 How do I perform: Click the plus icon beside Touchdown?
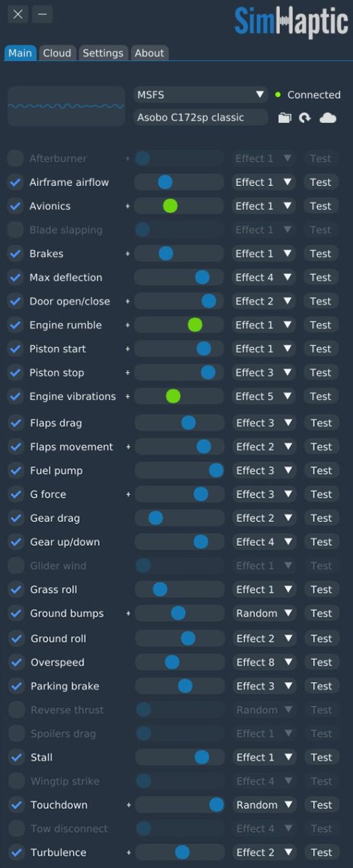click(x=128, y=805)
